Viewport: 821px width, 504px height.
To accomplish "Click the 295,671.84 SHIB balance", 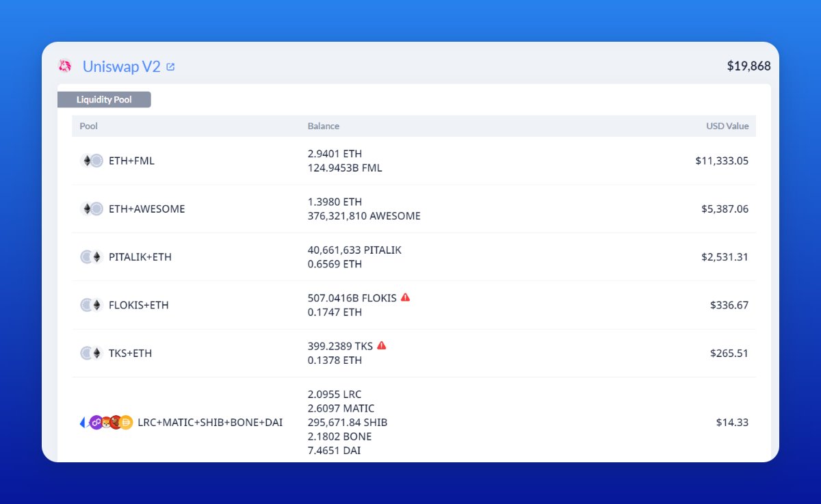I will pyautogui.click(x=347, y=423).
